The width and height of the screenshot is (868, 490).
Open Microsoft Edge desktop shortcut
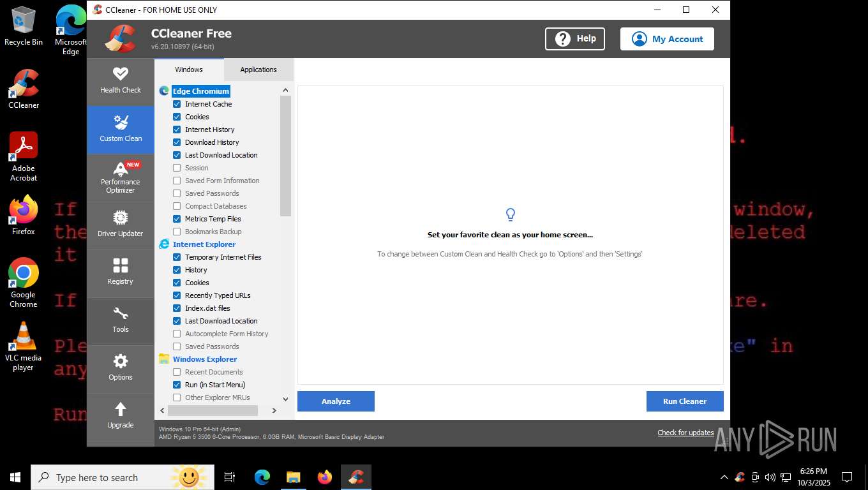[x=71, y=31]
